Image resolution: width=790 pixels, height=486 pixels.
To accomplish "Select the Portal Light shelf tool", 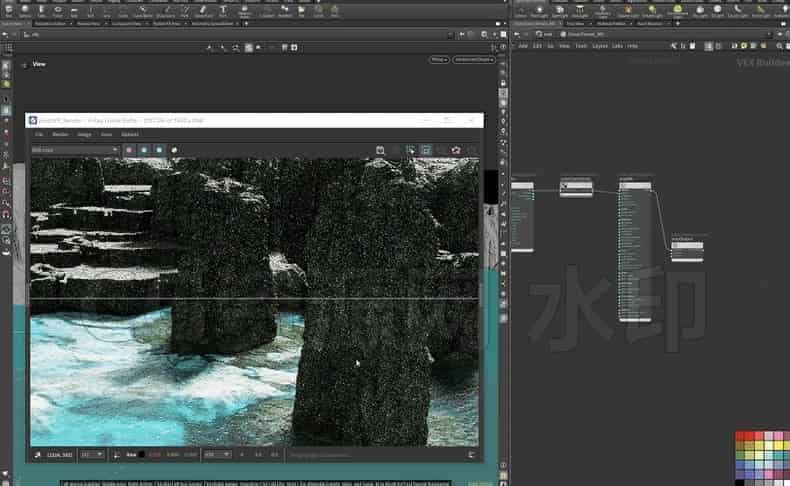I will 761,10.
